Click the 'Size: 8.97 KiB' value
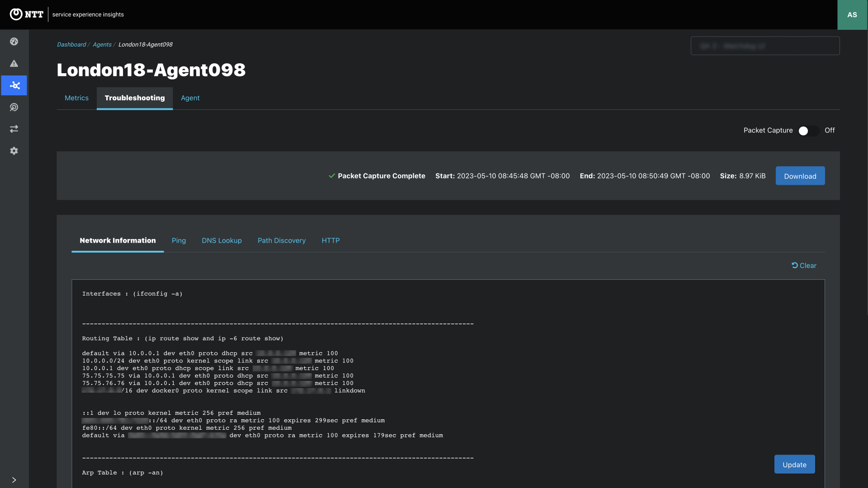 (743, 176)
